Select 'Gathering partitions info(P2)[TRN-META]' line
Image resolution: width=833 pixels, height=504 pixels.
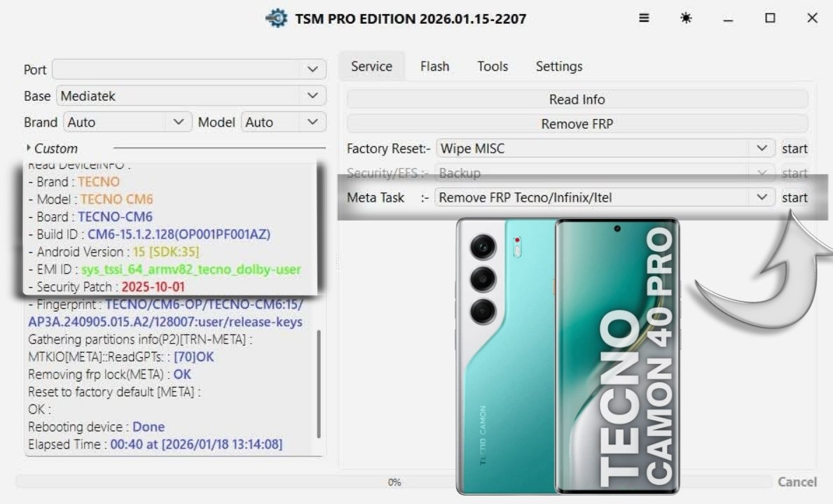[x=139, y=339]
